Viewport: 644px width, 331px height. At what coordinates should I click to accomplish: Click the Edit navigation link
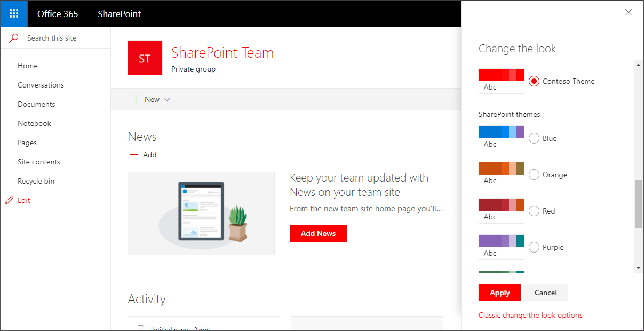click(x=24, y=200)
